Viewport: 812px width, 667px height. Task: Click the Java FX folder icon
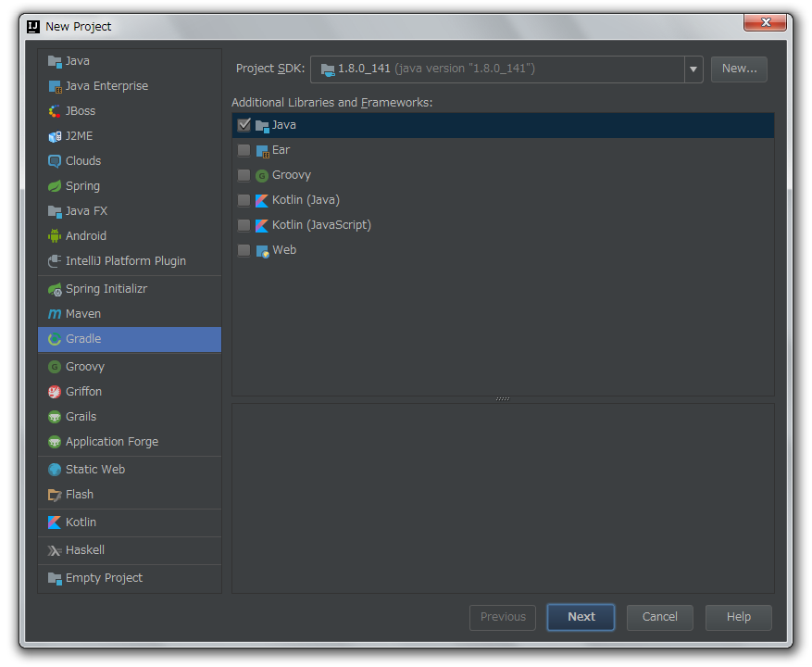click(55, 211)
